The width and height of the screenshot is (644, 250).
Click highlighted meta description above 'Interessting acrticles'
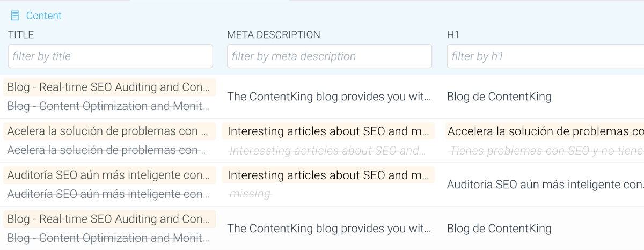328,131
